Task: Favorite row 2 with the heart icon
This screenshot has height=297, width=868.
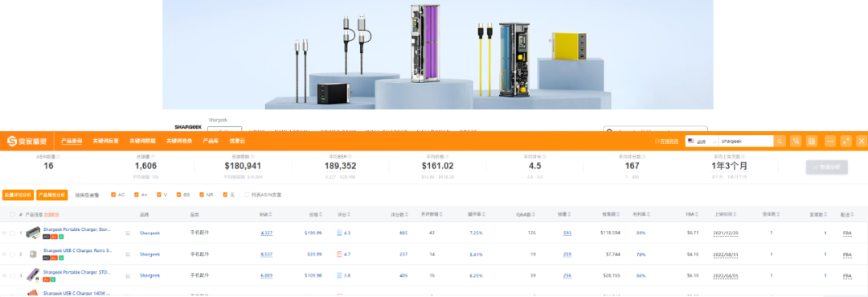Action: click(4, 254)
